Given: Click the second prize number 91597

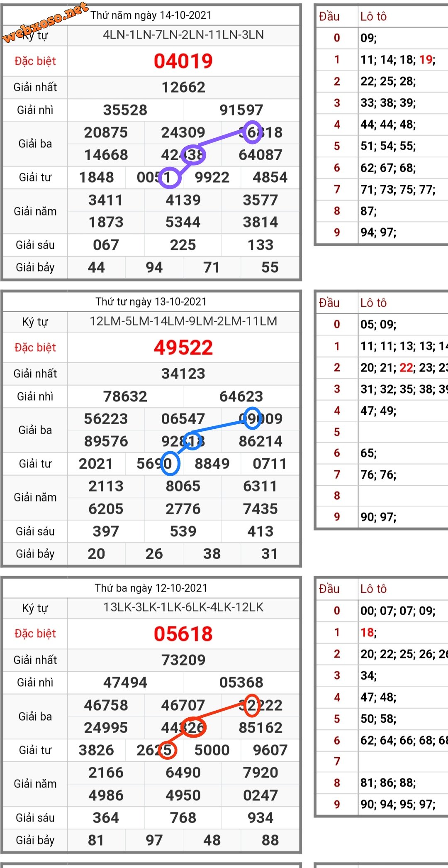Looking at the screenshot, I should (x=241, y=110).
